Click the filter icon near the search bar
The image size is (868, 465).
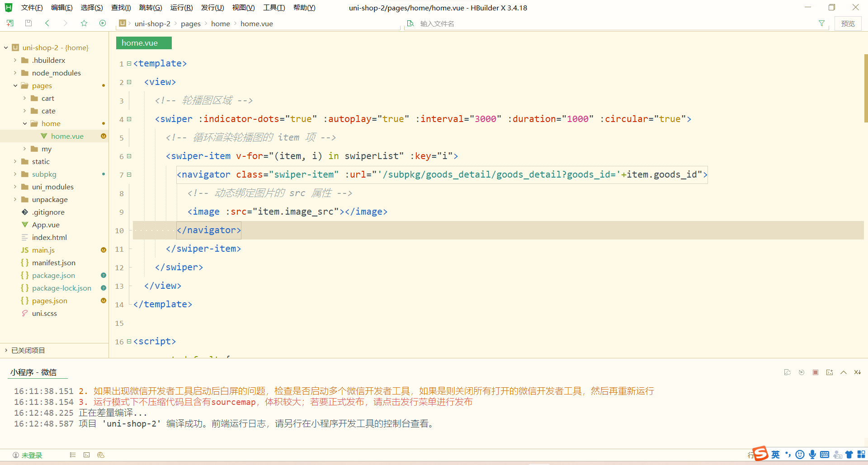822,23
